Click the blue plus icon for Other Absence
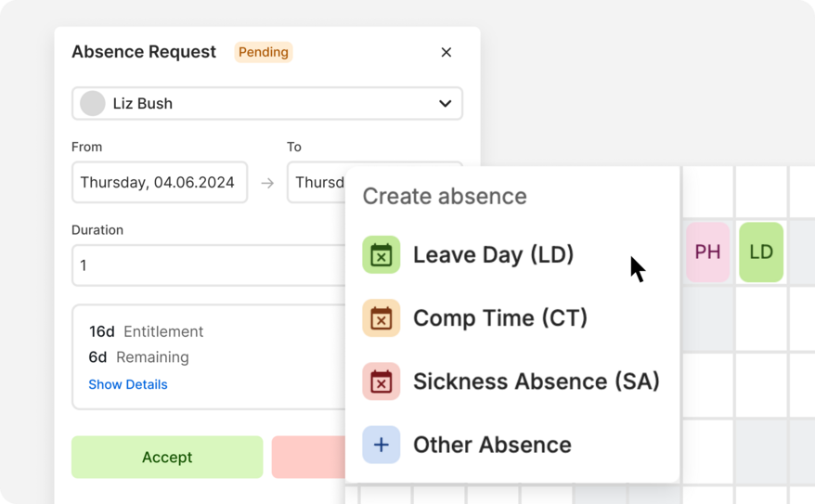Screen dimensions: 815x504 click(x=381, y=445)
